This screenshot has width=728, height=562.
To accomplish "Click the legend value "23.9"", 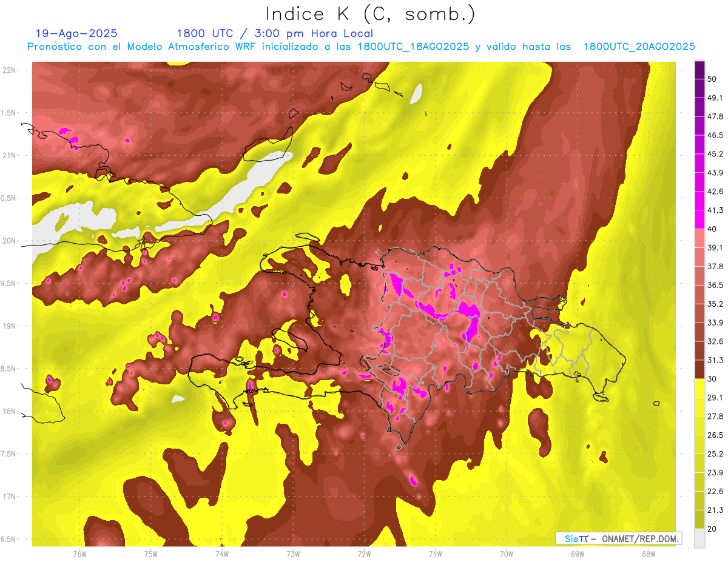I will 715,473.
